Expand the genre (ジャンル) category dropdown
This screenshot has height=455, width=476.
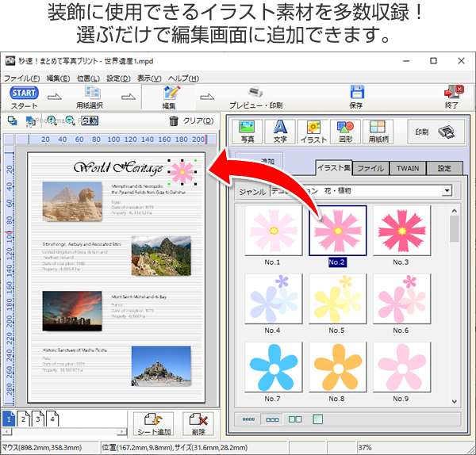(x=447, y=191)
